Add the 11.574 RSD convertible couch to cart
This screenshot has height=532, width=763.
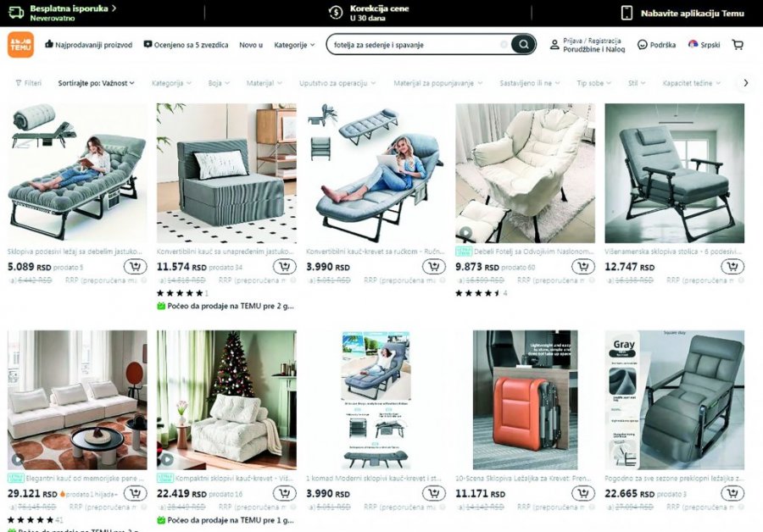(285, 267)
